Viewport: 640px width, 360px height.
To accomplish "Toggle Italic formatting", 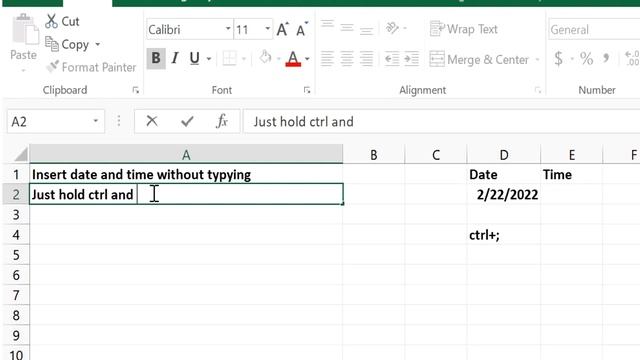I will tap(175, 58).
